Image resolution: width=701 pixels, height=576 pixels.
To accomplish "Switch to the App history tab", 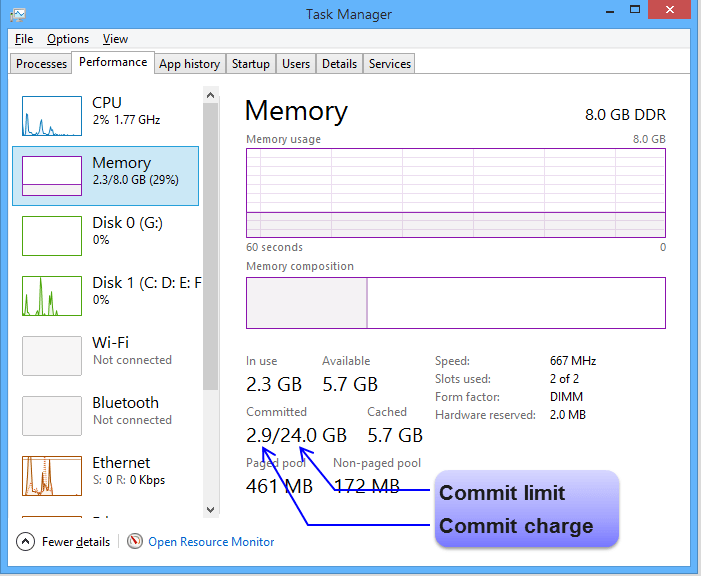I will (190, 64).
